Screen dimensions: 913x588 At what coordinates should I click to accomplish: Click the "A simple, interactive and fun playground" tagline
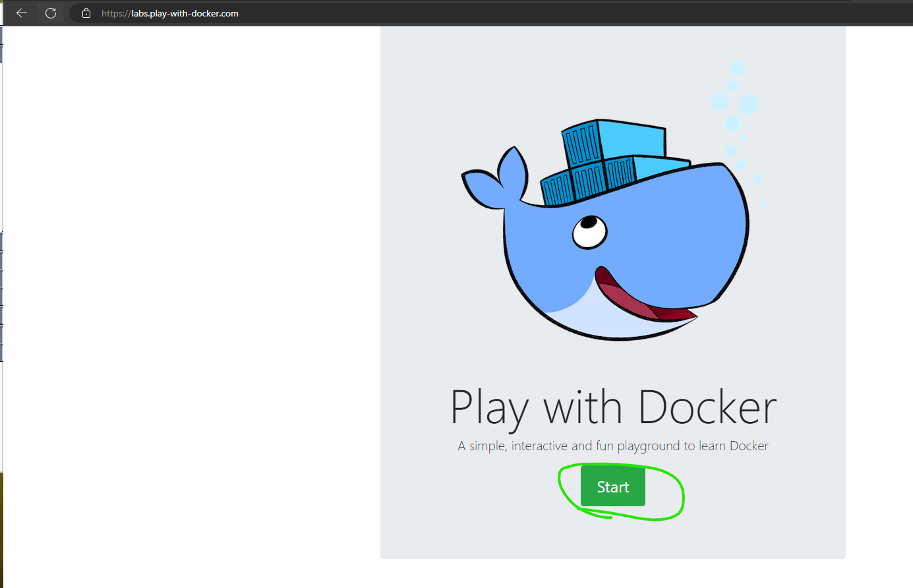(x=613, y=446)
